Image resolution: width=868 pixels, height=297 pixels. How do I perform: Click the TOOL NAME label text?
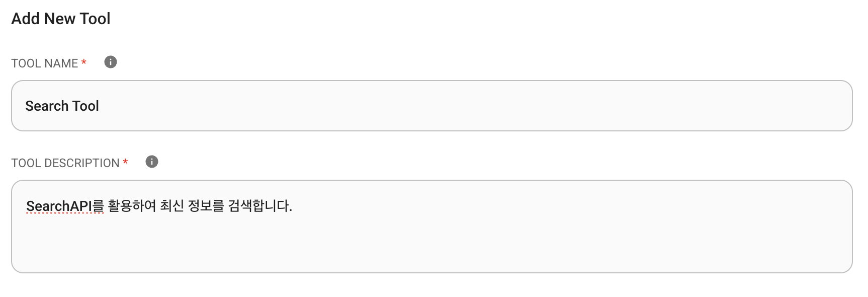click(x=44, y=63)
